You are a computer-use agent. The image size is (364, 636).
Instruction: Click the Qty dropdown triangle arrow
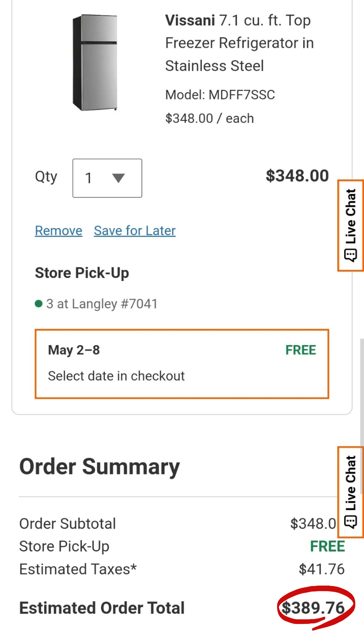point(119,178)
